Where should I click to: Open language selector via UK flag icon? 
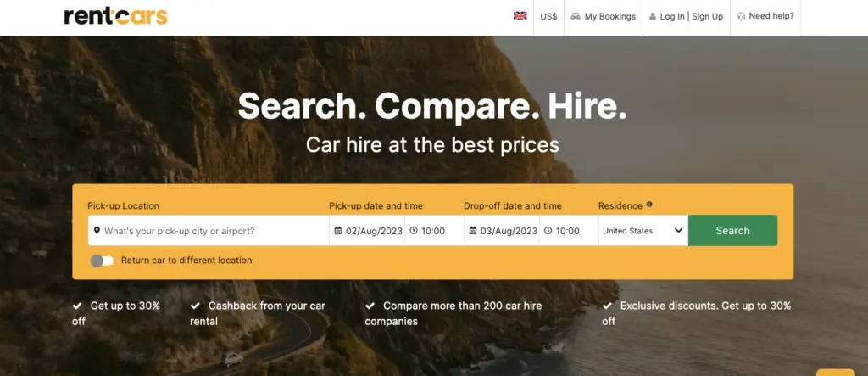point(520,16)
